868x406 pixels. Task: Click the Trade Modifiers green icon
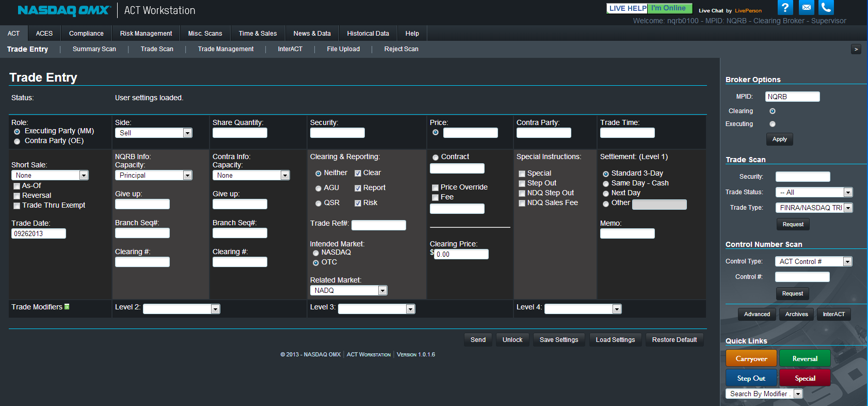point(67,307)
